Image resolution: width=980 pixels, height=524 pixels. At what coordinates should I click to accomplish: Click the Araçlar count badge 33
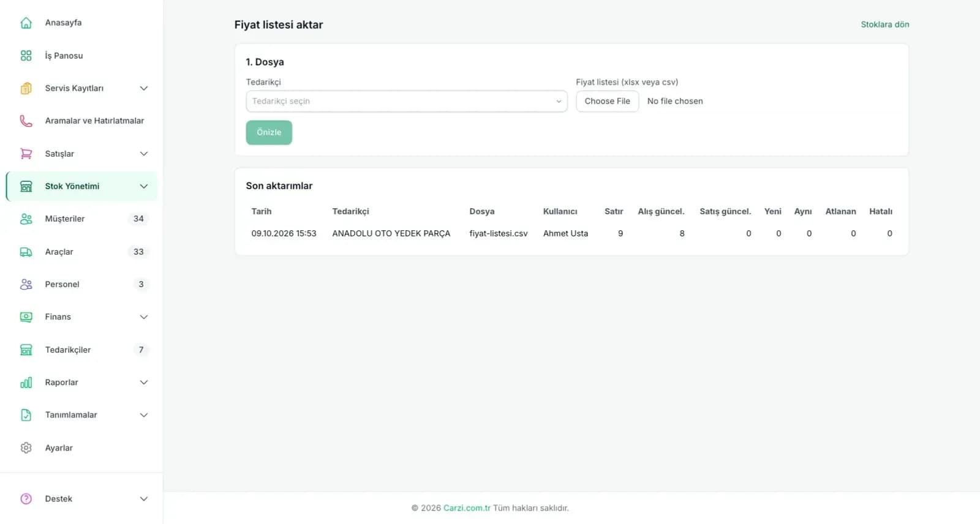(x=138, y=252)
